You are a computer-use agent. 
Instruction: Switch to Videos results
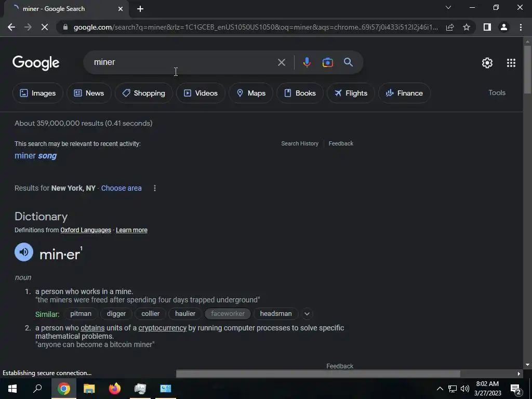201,93
